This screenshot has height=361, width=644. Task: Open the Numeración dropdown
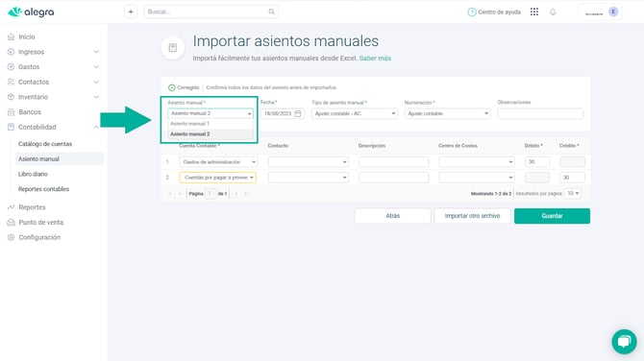447,113
